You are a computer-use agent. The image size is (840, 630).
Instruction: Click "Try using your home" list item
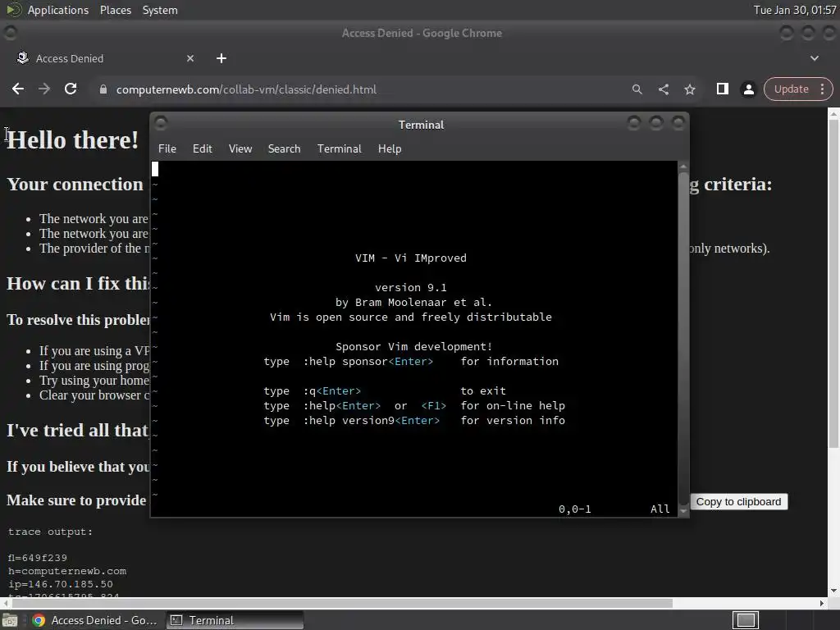point(94,381)
